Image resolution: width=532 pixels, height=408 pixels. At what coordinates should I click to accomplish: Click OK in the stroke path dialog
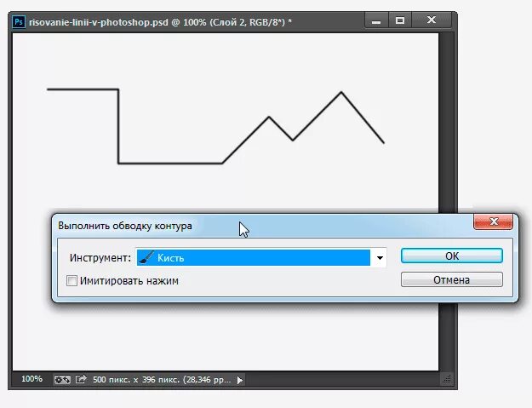point(452,256)
